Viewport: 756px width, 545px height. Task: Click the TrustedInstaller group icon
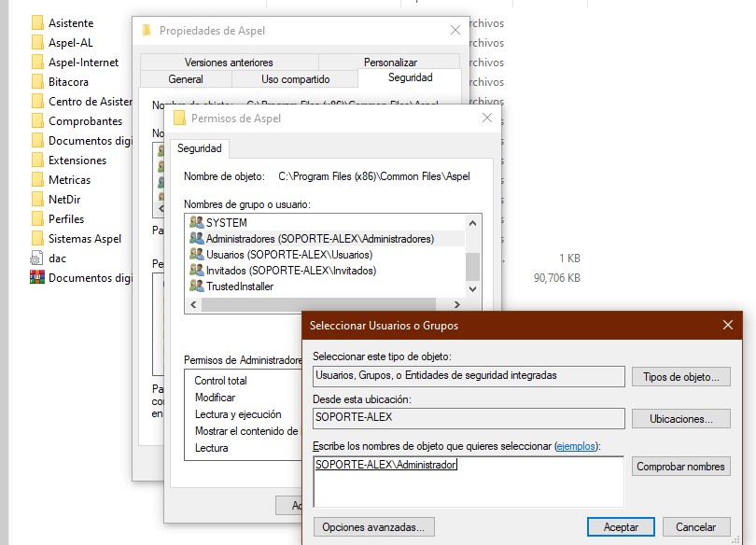coord(197,286)
